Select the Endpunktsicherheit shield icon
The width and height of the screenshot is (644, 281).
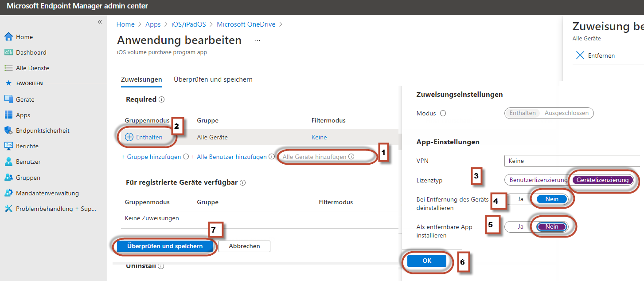[x=8, y=131]
